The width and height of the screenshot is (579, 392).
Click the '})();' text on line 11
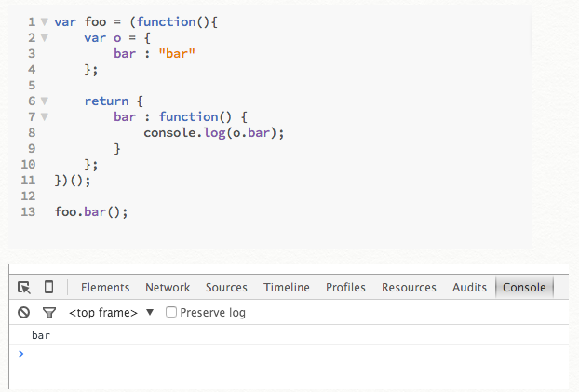point(73,181)
